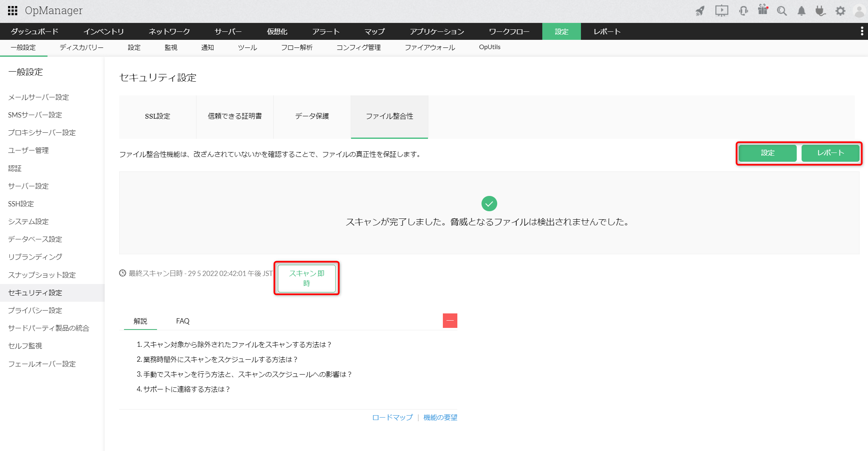Open the presentation screen icon
868x451 pixels.
pyautogui.click(x=721, y=11)
